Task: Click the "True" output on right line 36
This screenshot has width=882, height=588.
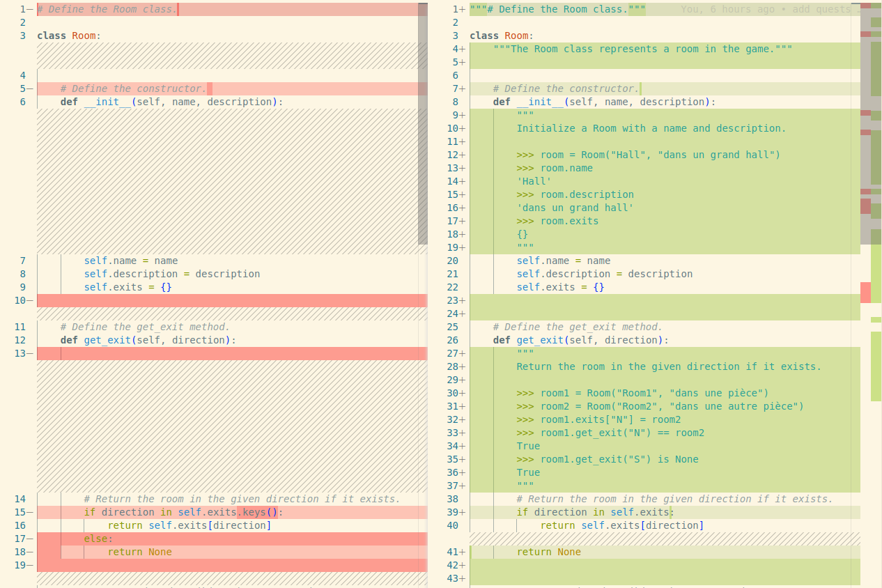Action: [528, 472]
